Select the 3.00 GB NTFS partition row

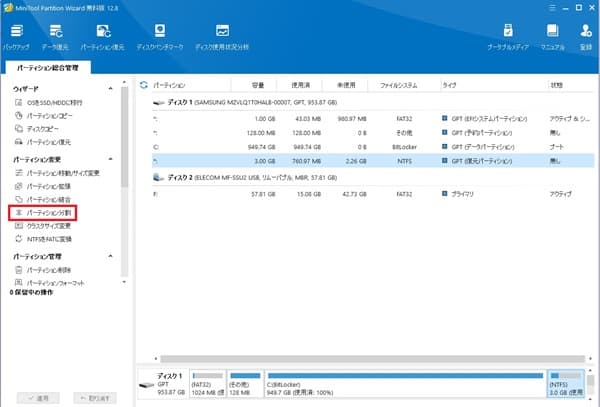coord(373,161)
